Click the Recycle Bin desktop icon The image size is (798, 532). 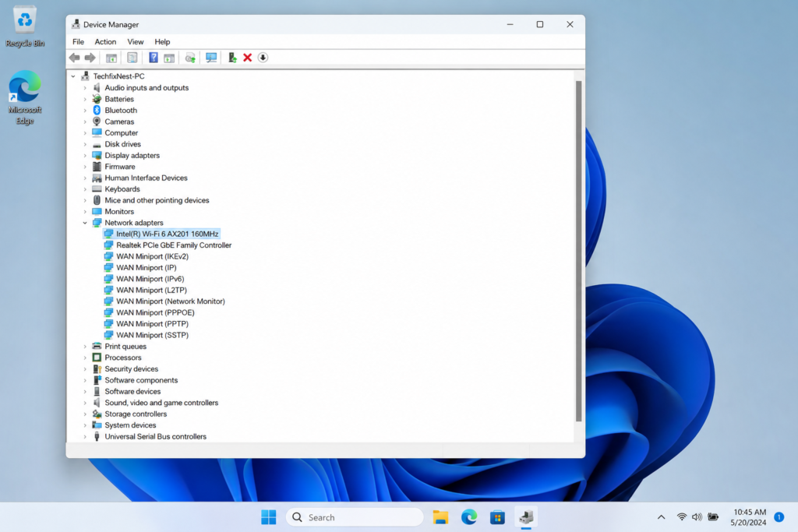click(x=24, y=26)
